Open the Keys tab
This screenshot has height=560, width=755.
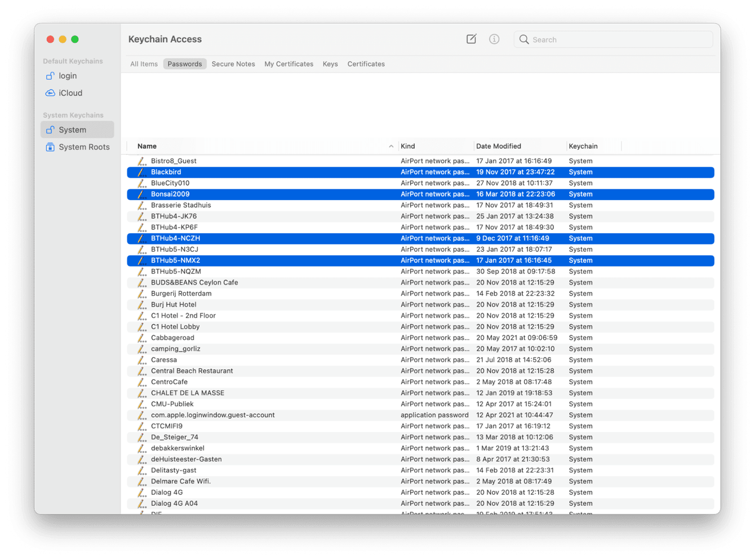point(330,64)
